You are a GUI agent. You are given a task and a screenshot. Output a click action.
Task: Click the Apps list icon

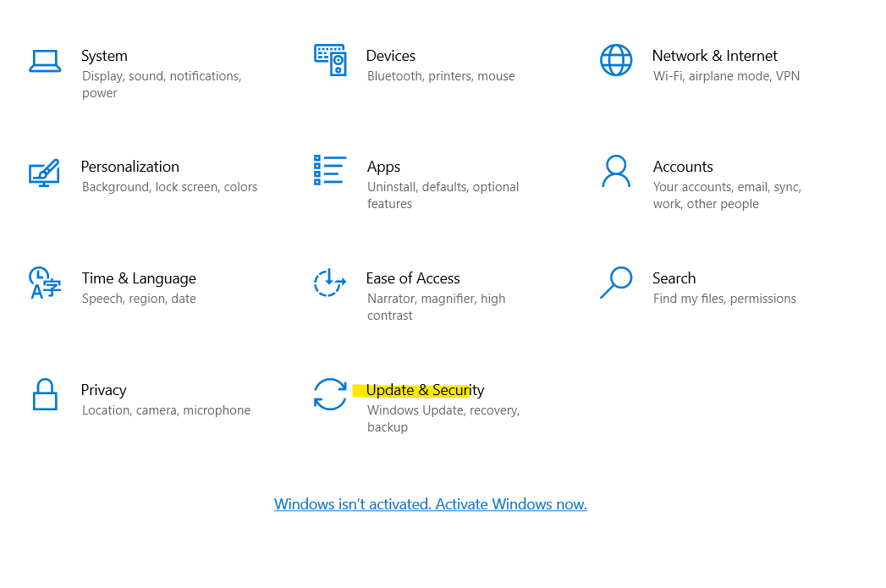[x=330, y=170]
